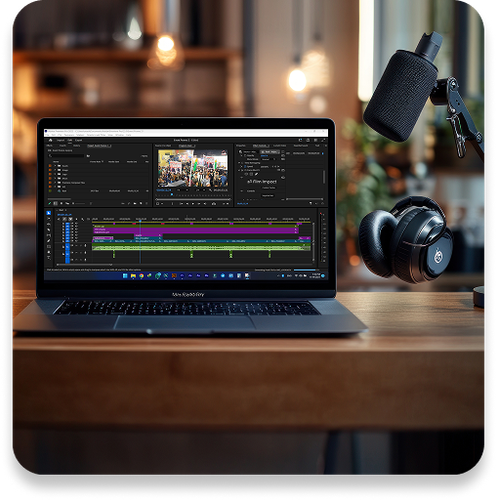Select the rectangle mask tool in Effect Controls

(x=251, y=174)
